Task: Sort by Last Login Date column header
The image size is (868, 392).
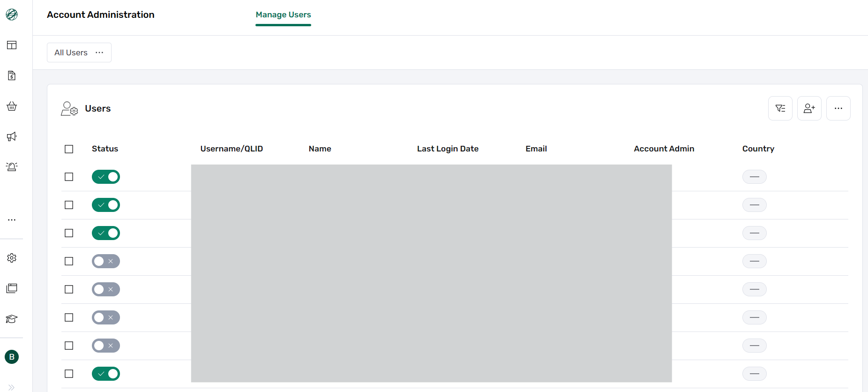Action: coord(448,149)
